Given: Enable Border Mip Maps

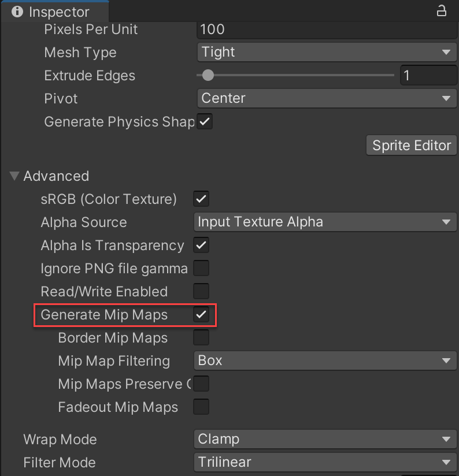Looking at the screenshot, I should [x=201, y=338].
